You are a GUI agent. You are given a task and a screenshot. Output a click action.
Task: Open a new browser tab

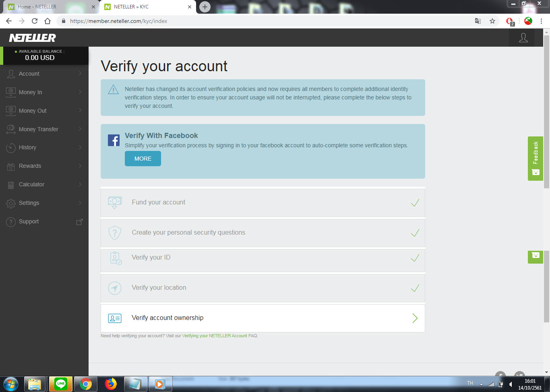pyautogui.click(x=205, y=7)
